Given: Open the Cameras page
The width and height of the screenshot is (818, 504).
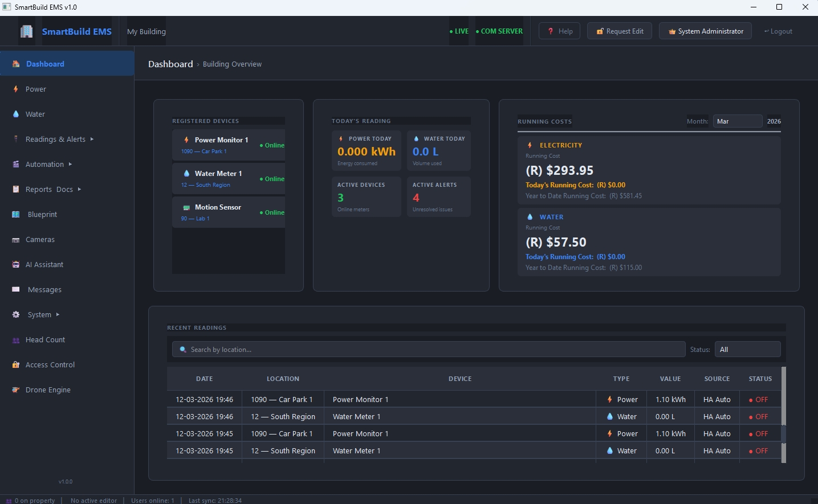Looking at the screenshot, I should (x=67, y=240).
